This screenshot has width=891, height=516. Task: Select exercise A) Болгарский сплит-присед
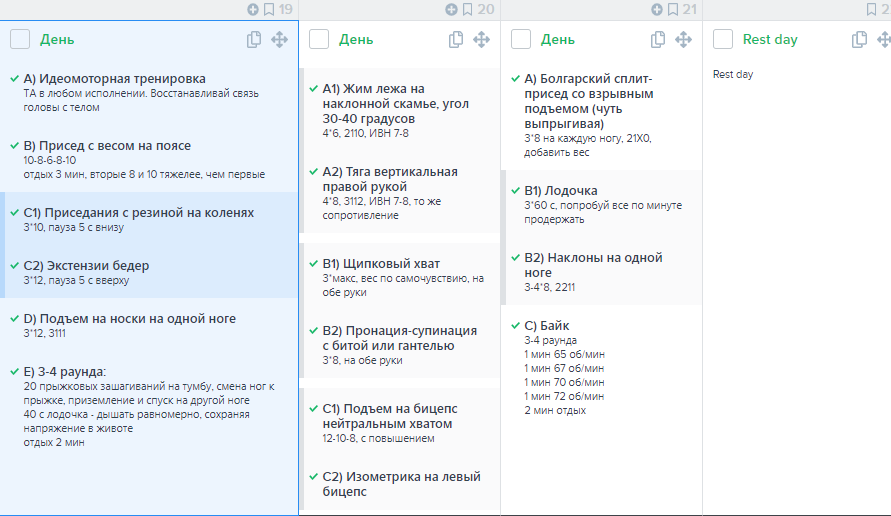[589, 101]
